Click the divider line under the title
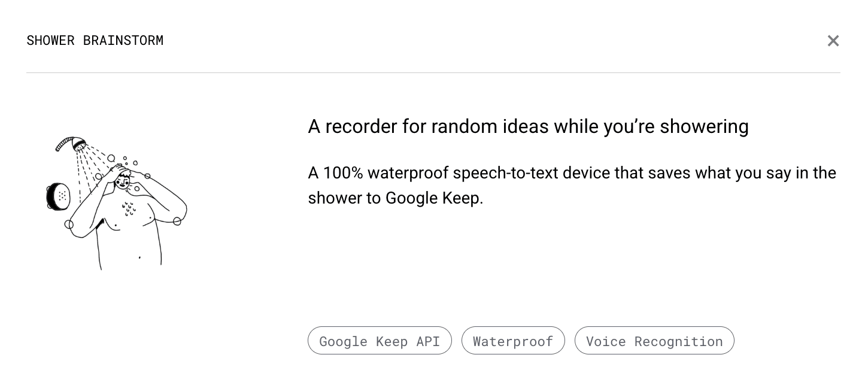Image resolution: width=868 pixels, height=382 pixels. 434,73
